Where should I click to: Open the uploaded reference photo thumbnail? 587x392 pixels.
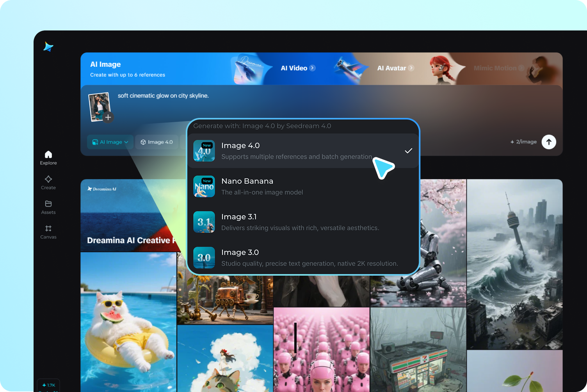(99, 107)
